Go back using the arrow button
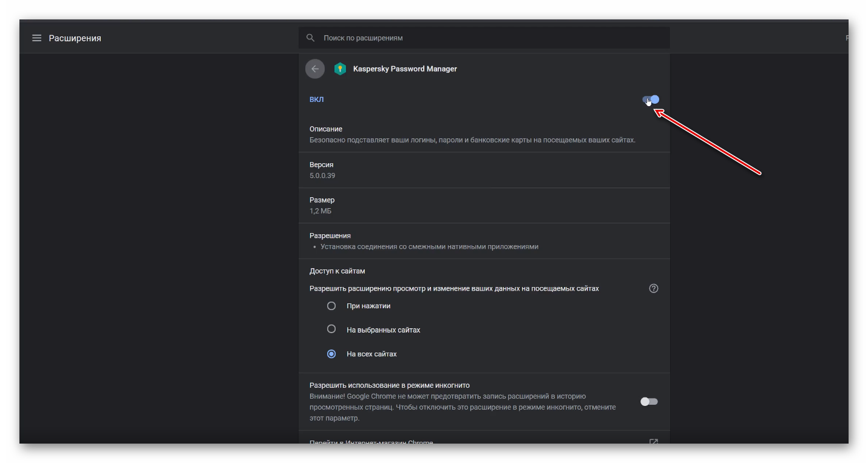Viewport: 868px width, 463px height. click(x=314, y=69)
